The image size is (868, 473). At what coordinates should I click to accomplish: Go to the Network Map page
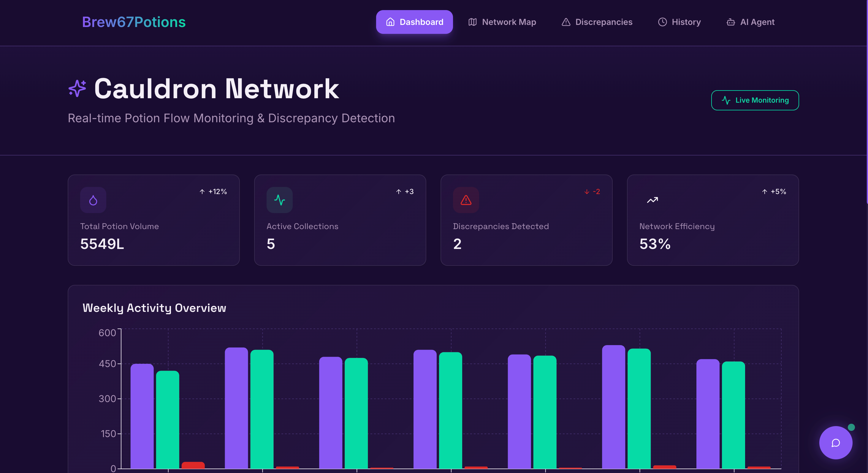(x=502, y=22)
